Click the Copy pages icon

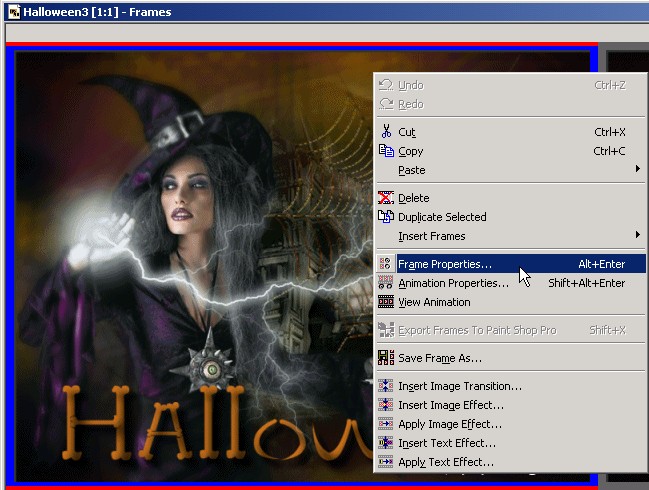386,151
